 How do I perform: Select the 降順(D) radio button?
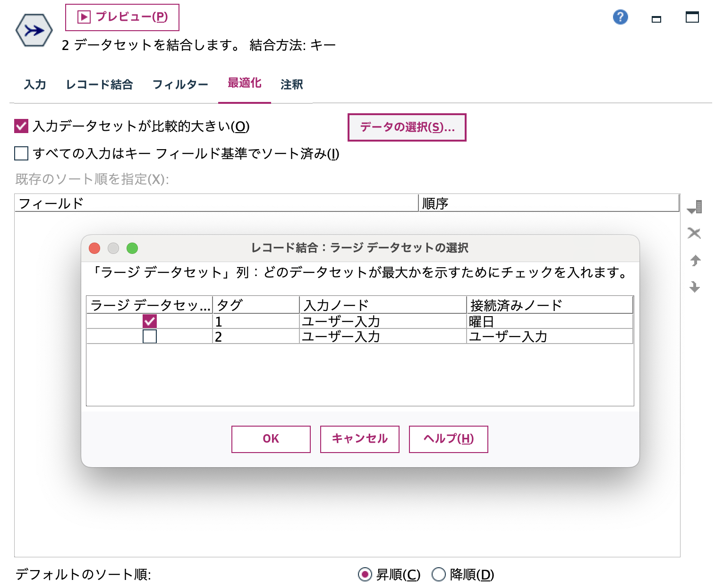438,575
